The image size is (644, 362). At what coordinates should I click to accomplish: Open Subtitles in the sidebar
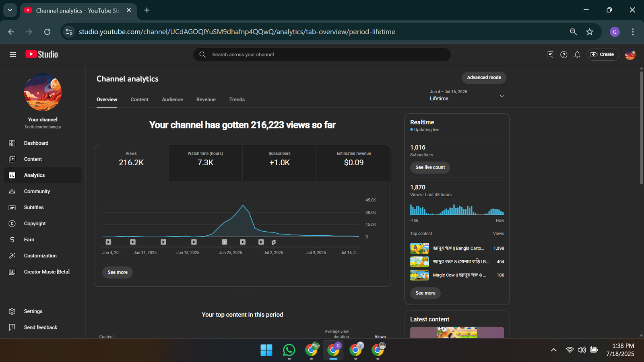pos(43,208)
